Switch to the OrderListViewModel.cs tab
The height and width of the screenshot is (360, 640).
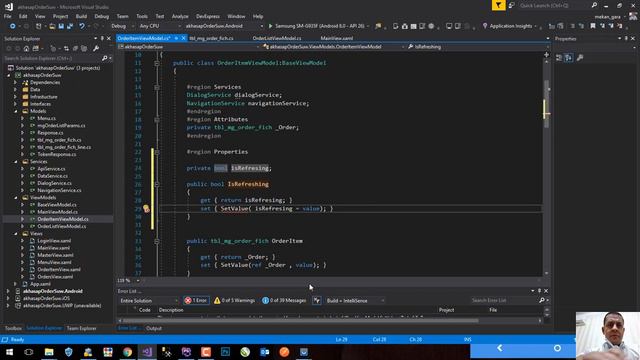click(277, 38)
